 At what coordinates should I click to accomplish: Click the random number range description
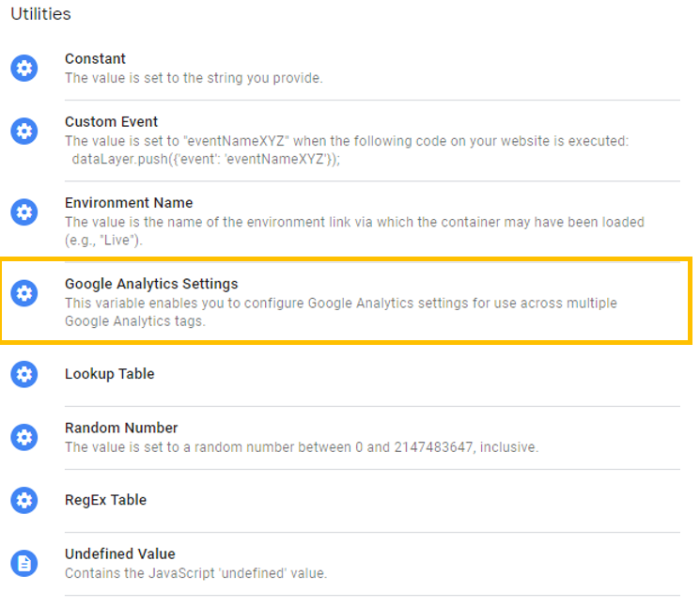click(302, 447)
